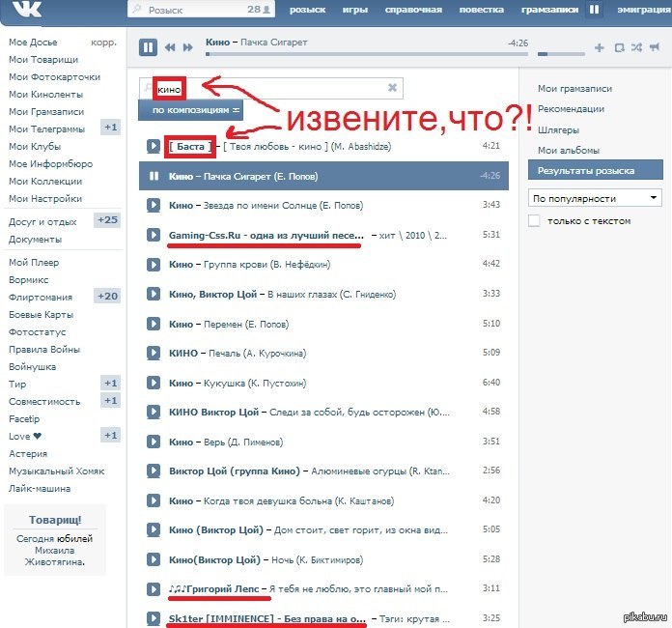Click the top 'Розыск' search field

(193, 10)
